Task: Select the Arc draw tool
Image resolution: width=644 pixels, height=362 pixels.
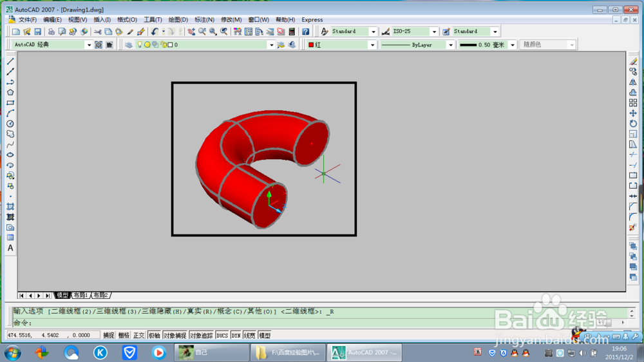Action: click(x=10, y=113)
